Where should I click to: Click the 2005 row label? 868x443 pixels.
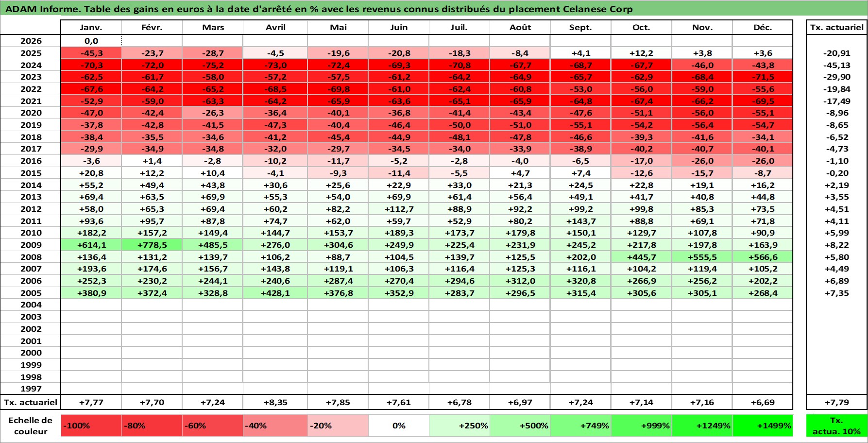click(31, 293)
